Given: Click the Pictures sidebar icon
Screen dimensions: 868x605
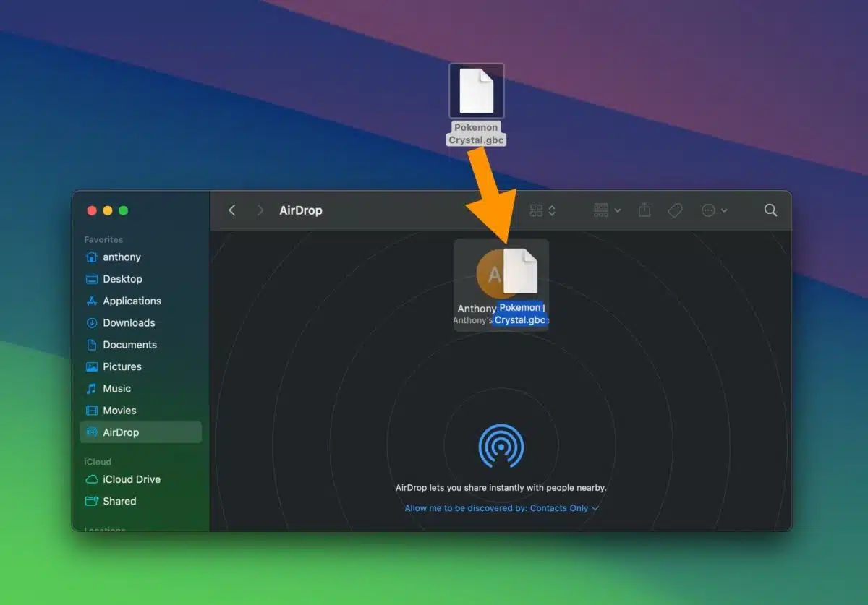Looking at the screenshot, I should 91,366.
